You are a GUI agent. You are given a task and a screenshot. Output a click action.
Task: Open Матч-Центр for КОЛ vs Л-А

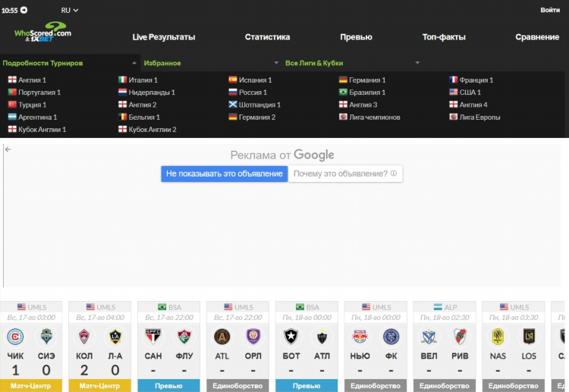pos(100,385)
